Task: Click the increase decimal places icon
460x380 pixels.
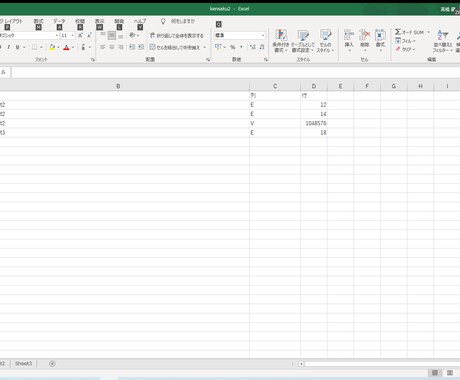Action: [253, 47]
